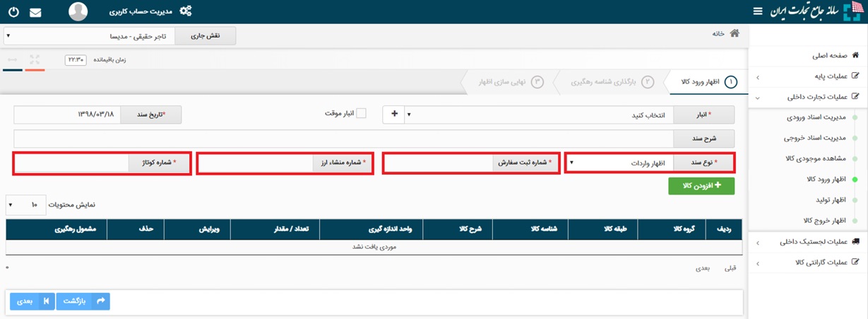The height and width of the screenshot is (319, 868).
Task: Click the plus add warehouse button
Action: click(394, 115)
